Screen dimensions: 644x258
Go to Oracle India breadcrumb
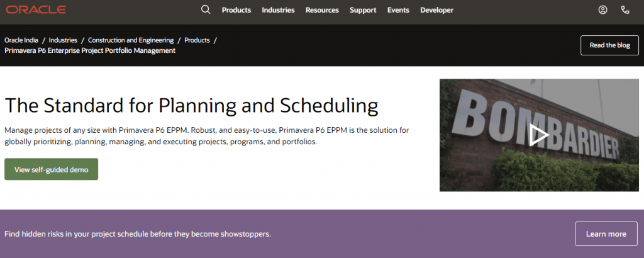(21, 40)
